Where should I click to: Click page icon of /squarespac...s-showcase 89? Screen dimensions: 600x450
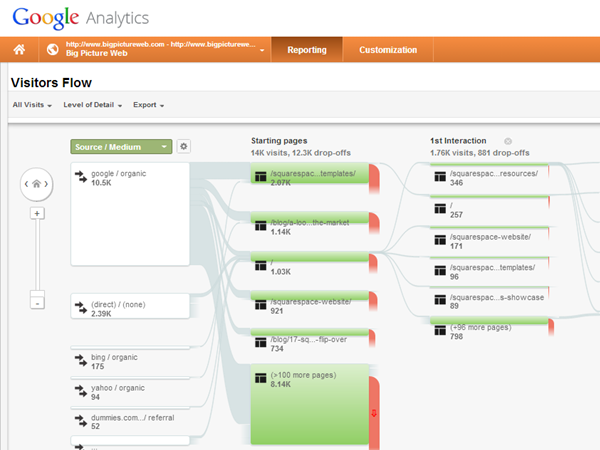tap(440, 300)
